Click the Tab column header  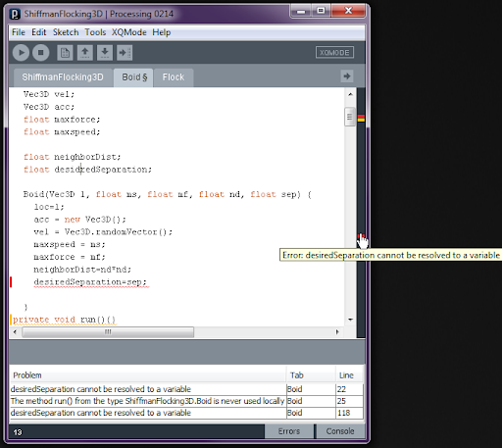tap(311, 375)
